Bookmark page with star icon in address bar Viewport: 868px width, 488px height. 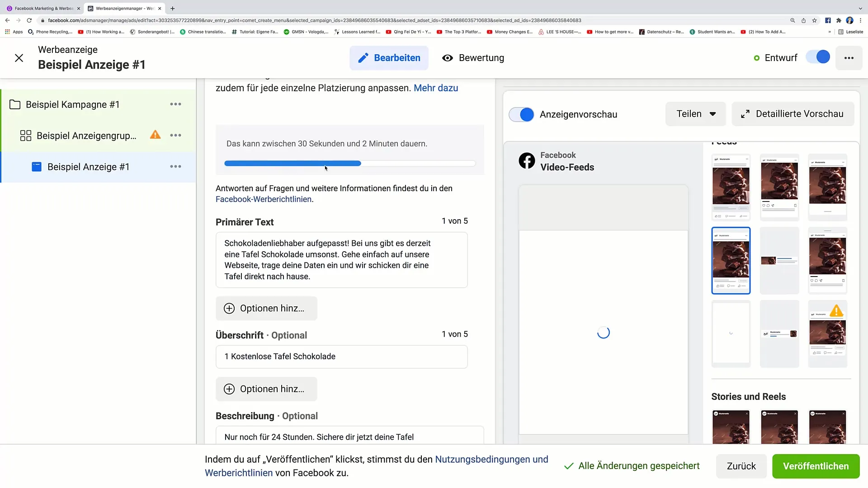814,20
